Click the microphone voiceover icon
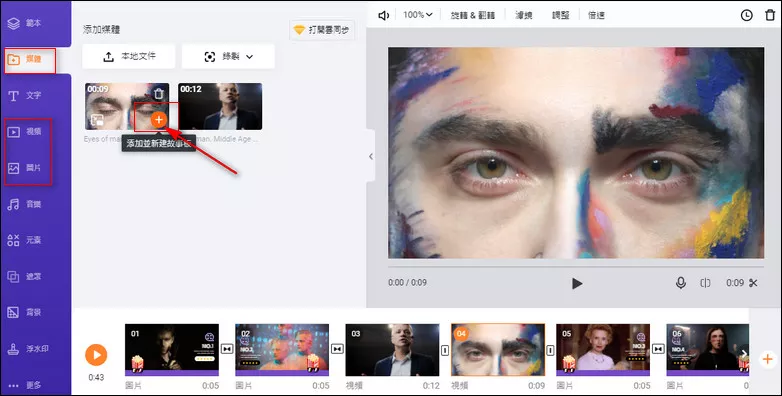 click(x=680, y=283)
